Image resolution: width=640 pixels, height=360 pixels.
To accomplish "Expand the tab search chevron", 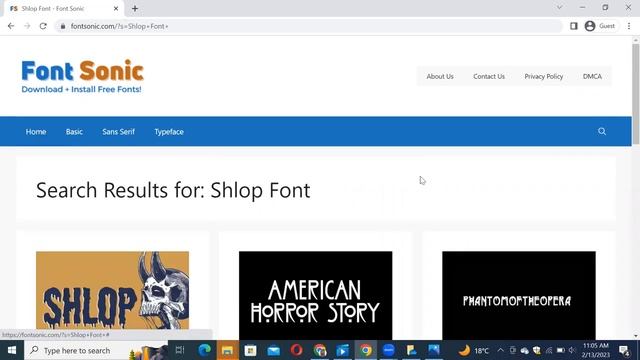I will click(x=560, y=7).
